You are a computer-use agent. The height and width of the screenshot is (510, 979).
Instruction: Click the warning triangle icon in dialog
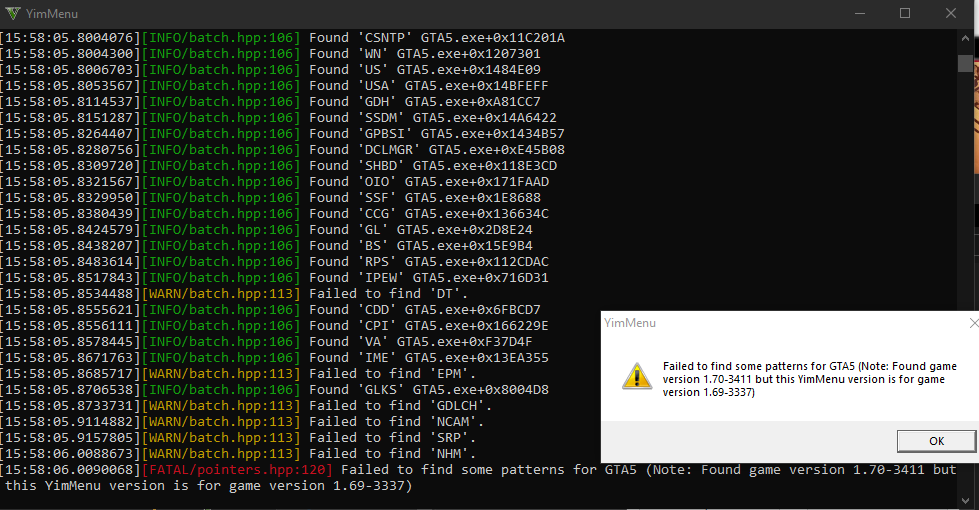(x=637, y=376)
